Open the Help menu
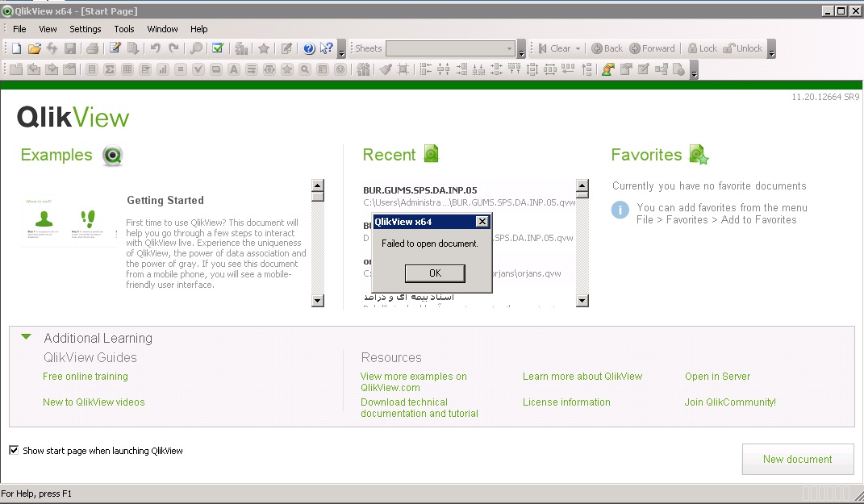This screenshot has width=864, height=504. [x=199, y=29]
